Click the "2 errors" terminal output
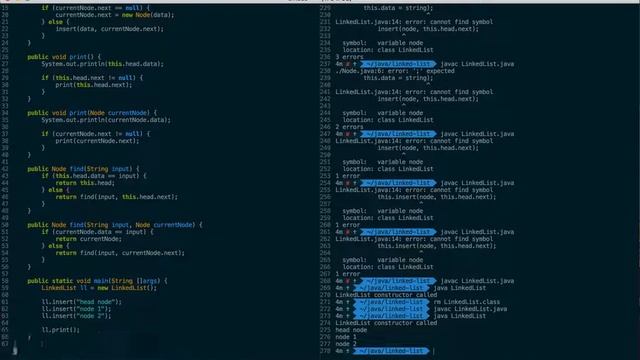640x360 pixels. point(349,127)
